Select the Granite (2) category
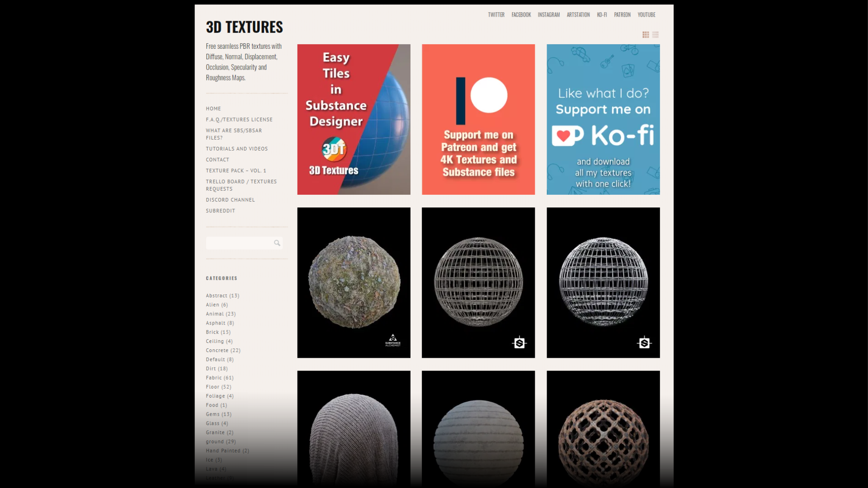 click(220, 433)
